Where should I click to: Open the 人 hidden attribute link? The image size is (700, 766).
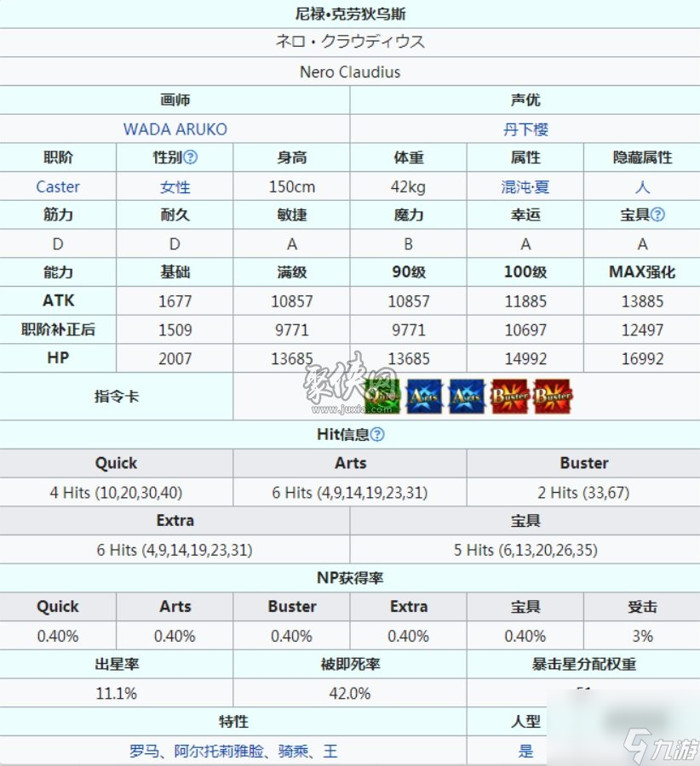642,186
